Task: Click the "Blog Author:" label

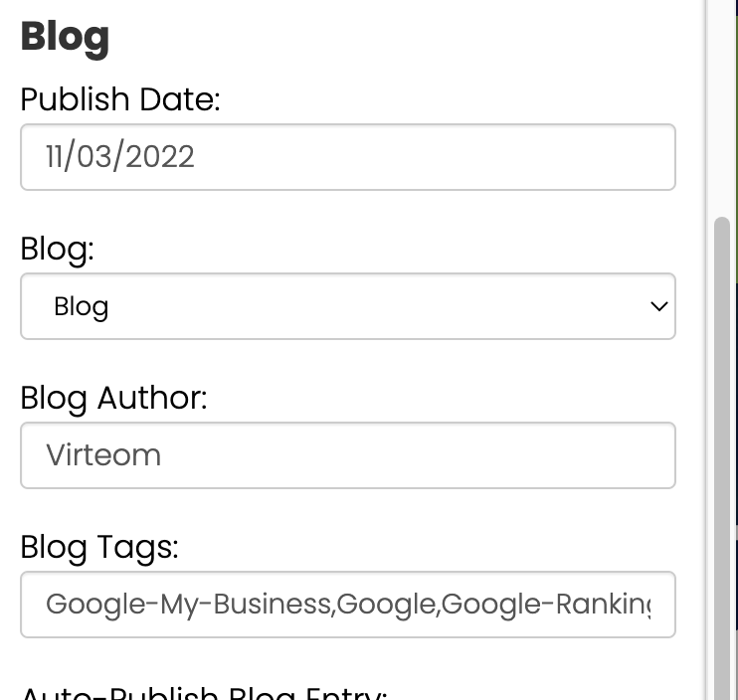Action: [x=113, y=398]
